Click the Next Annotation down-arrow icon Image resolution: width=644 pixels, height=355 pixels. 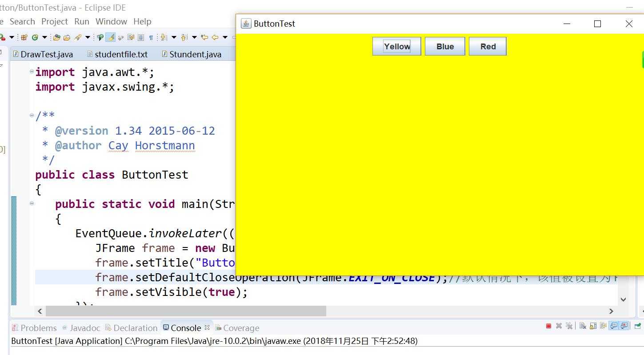coord(163,37)
